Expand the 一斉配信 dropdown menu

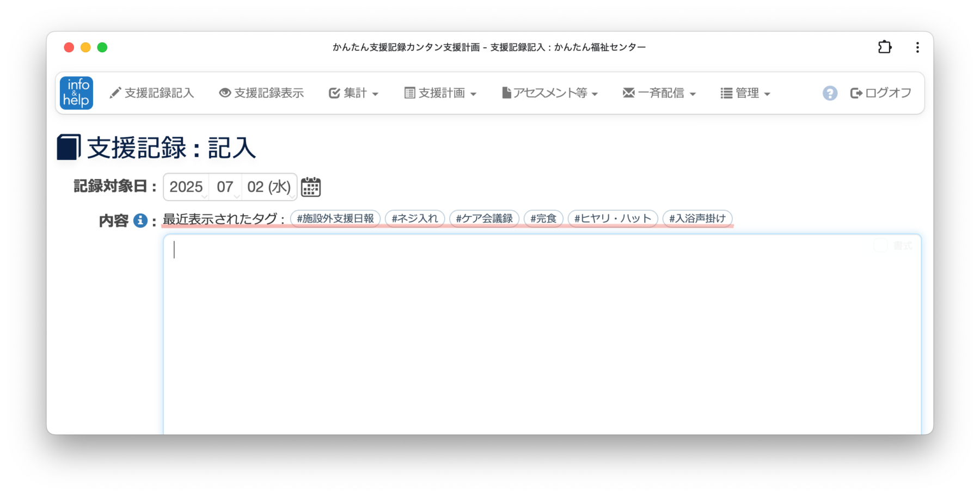point(659,93)
